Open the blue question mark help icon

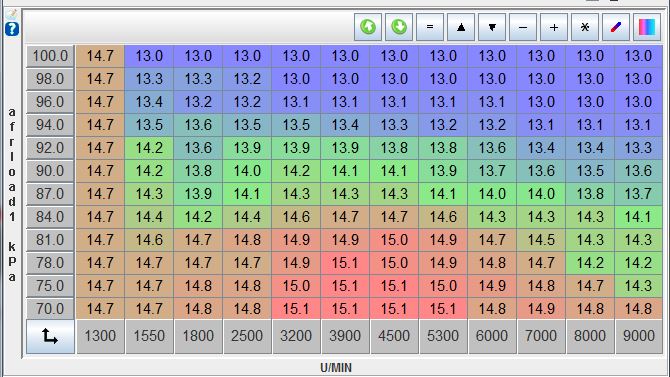pos(12,29)
